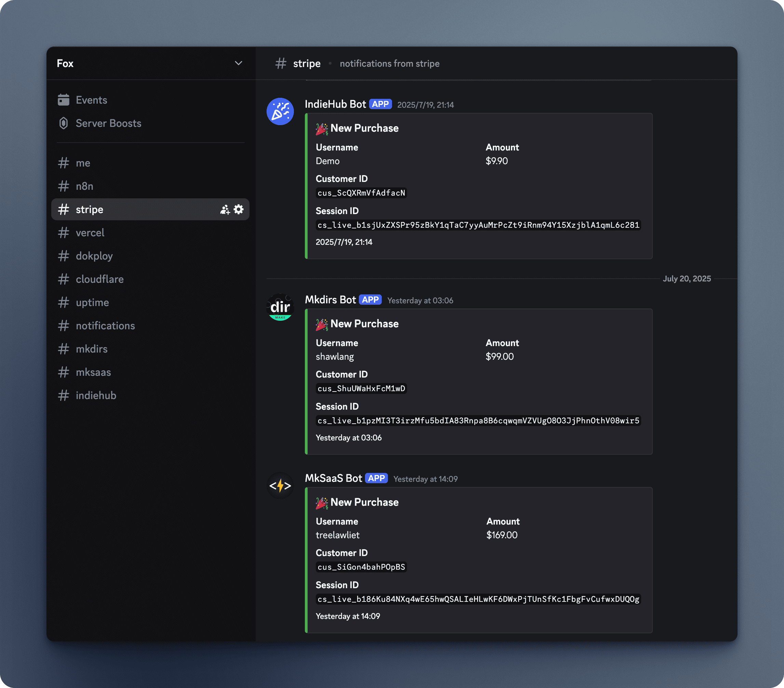Screen dimensions: 784x688
Task: Click the MkSaaS Bot username
Action: pyautogui.click(x=333, y=478)
